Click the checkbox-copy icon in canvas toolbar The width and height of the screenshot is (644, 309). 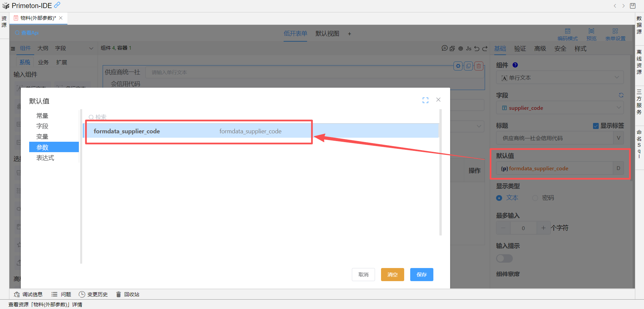tap(452, 48)
